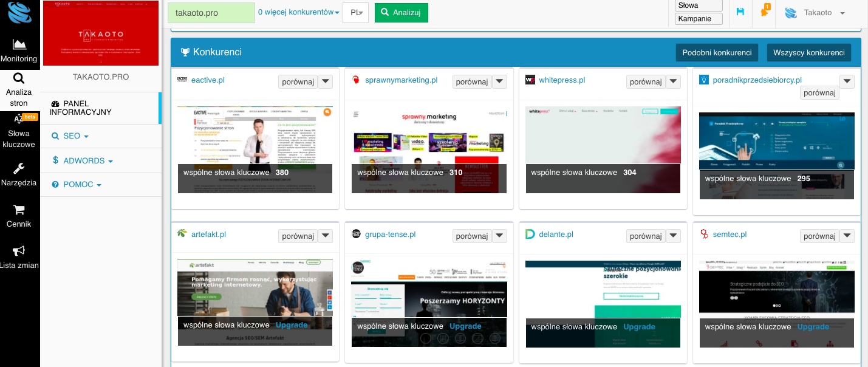Open dropdown arrow next to artefakt.pl porównaj

coord(326,236)
